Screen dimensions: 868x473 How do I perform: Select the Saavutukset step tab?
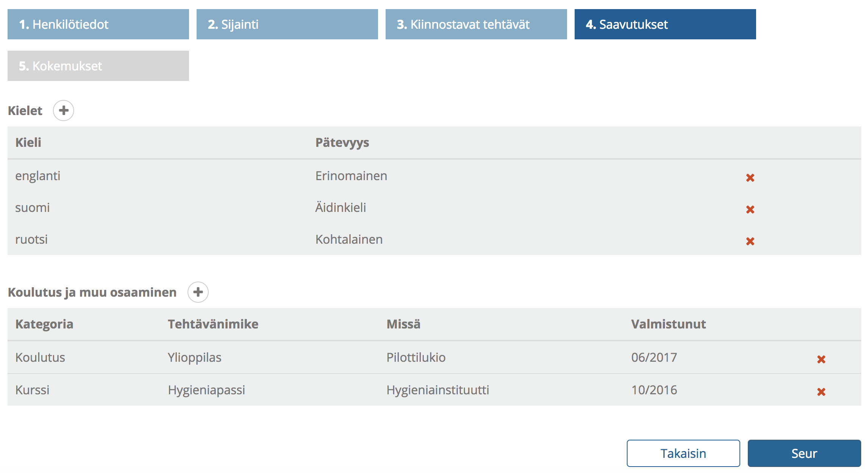point(665,24)
